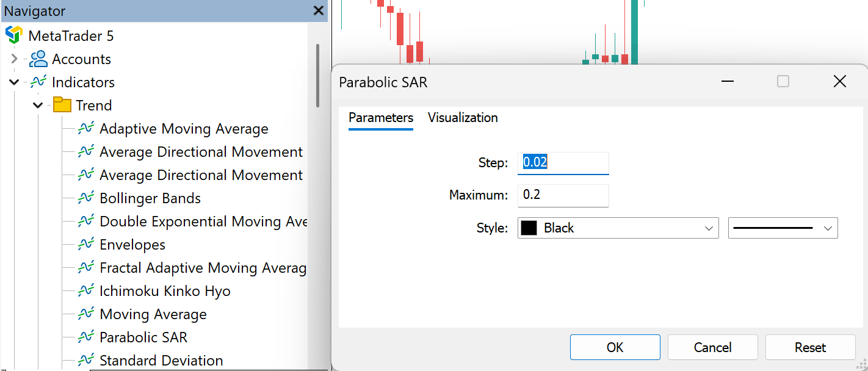This screenshot has width=868, height=371.
Task: Open the Style color dropdown showing Black
Action: (x=618, y=228)
